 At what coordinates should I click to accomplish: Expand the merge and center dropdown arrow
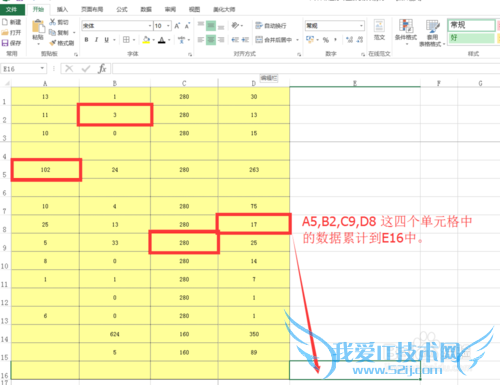pos(297,40)
